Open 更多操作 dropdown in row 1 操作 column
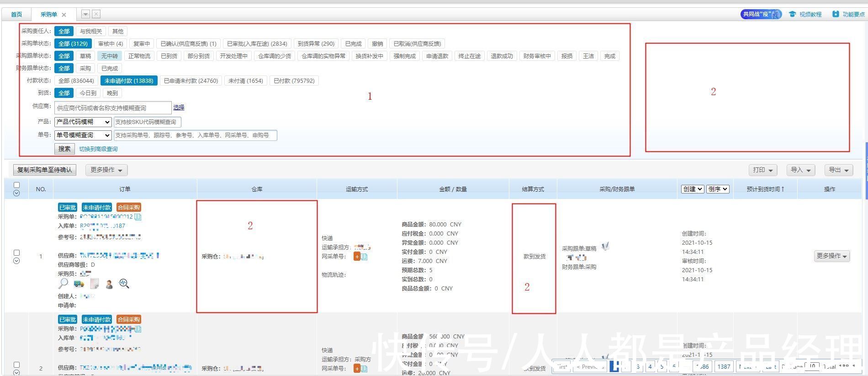 tap(832, 256)
